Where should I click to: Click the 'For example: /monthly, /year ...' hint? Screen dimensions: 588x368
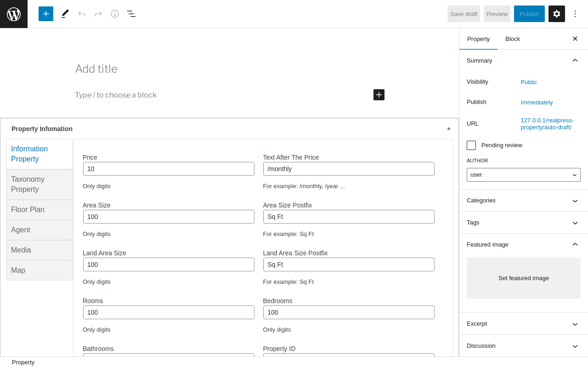click(304, 186)
